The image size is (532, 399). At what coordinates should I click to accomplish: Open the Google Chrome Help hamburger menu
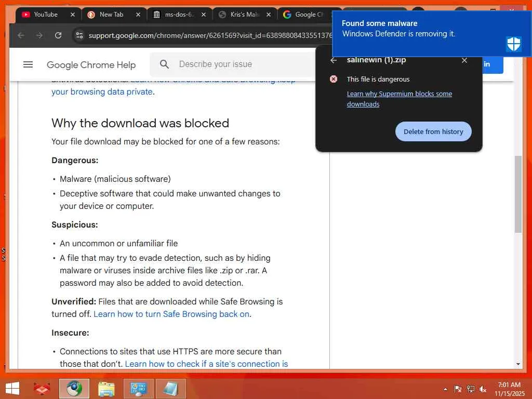coord(28,64)
